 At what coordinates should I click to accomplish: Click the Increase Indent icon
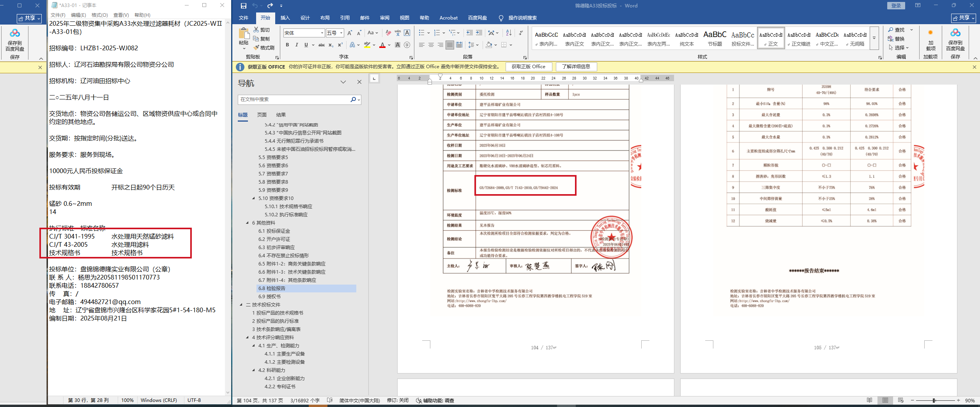[x=479, y=33]
